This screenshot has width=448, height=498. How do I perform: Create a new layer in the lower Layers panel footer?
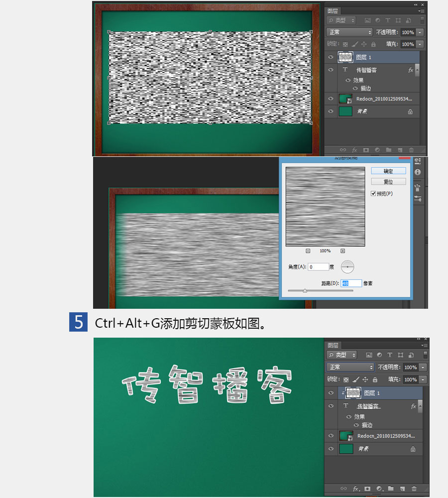[402, 489]
